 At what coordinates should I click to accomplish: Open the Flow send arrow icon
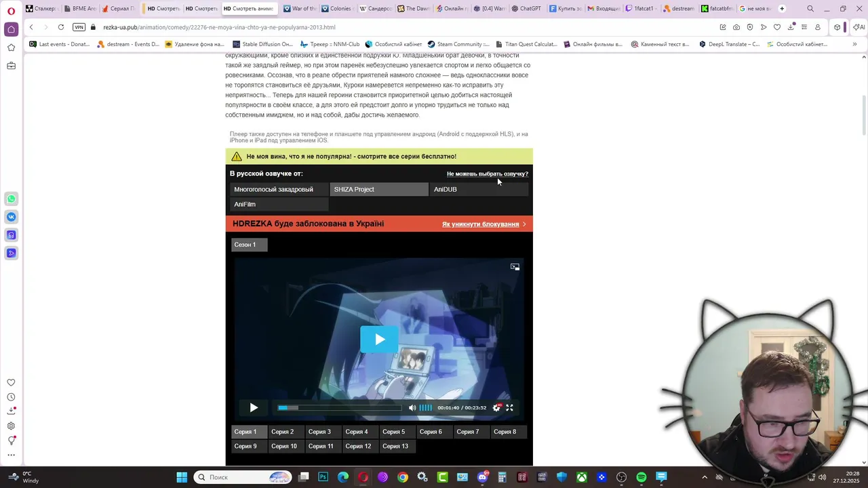764,27
